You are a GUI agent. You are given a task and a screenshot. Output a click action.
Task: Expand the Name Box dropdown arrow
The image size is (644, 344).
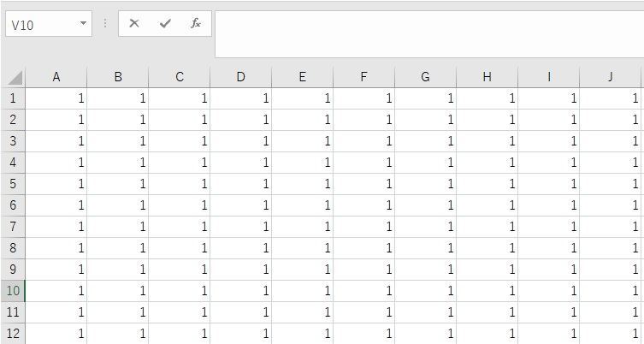pos(83,24)
